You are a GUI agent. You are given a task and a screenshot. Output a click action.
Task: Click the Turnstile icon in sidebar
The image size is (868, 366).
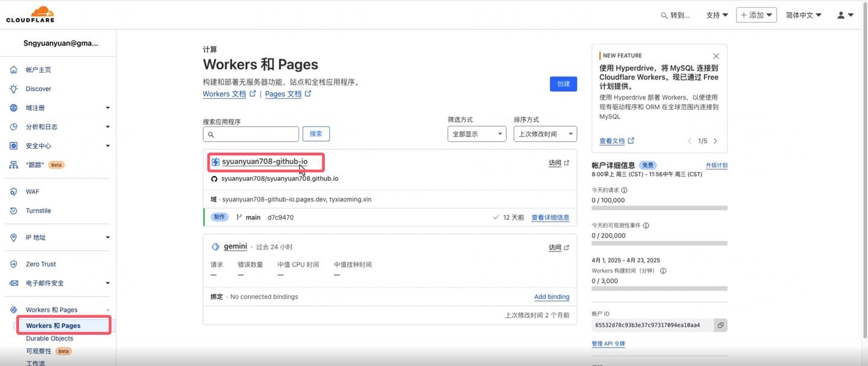pyautogui.click(x=14, y=211)
